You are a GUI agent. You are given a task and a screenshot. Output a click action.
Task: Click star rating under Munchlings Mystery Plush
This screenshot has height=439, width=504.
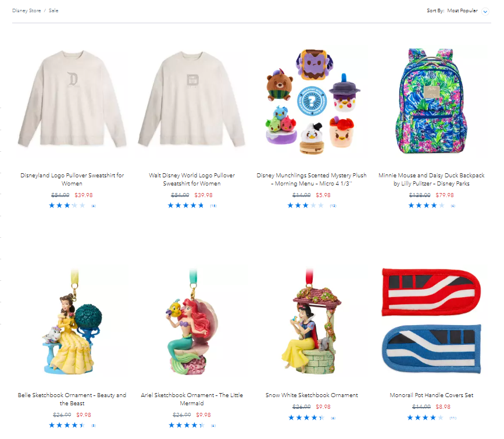tap(305, 205)
